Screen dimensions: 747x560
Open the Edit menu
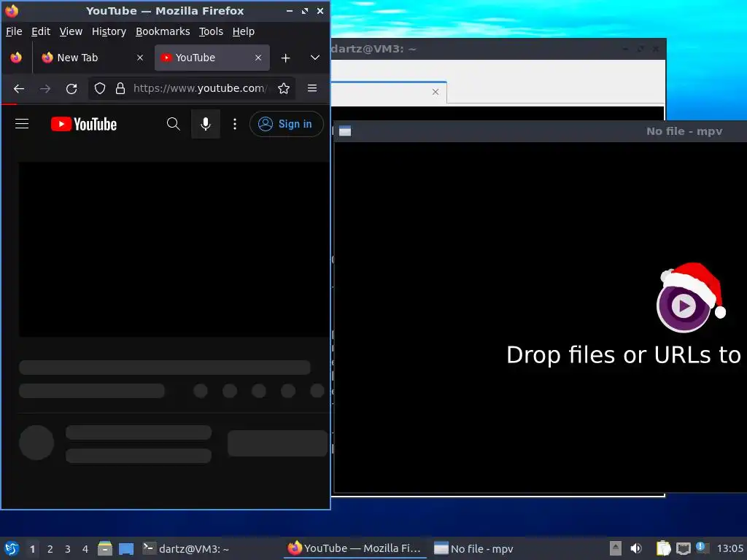pyautogui.click(x=41, y=31)
